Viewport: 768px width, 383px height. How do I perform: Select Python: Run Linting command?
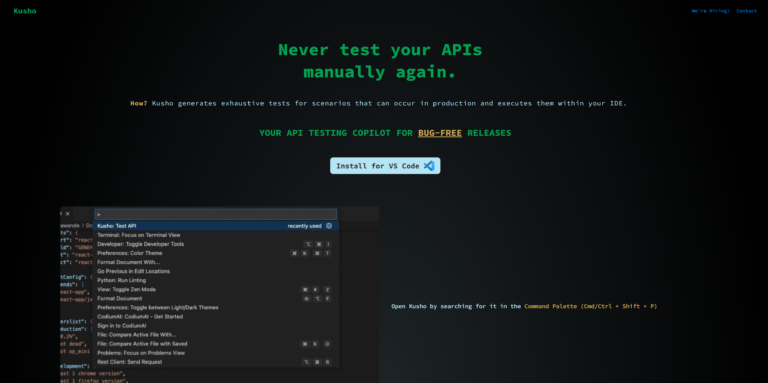click(216, 280)
